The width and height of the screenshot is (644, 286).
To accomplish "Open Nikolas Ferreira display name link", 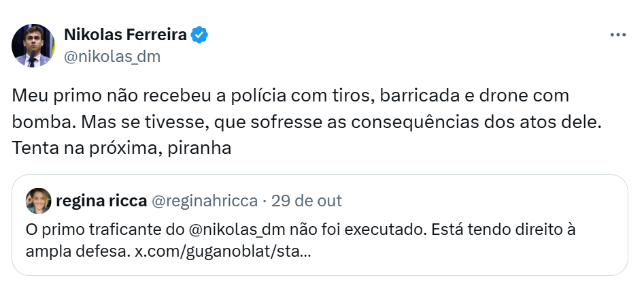I will point(124,35).
